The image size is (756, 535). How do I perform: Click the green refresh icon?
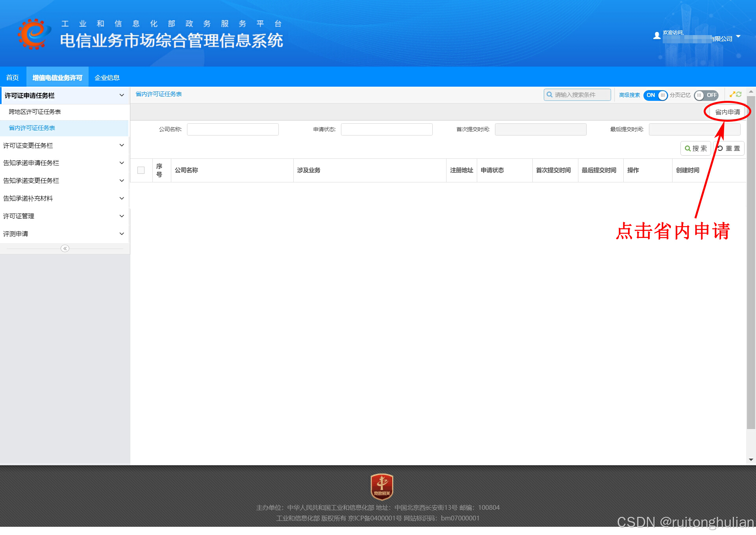tap(739, 95)
